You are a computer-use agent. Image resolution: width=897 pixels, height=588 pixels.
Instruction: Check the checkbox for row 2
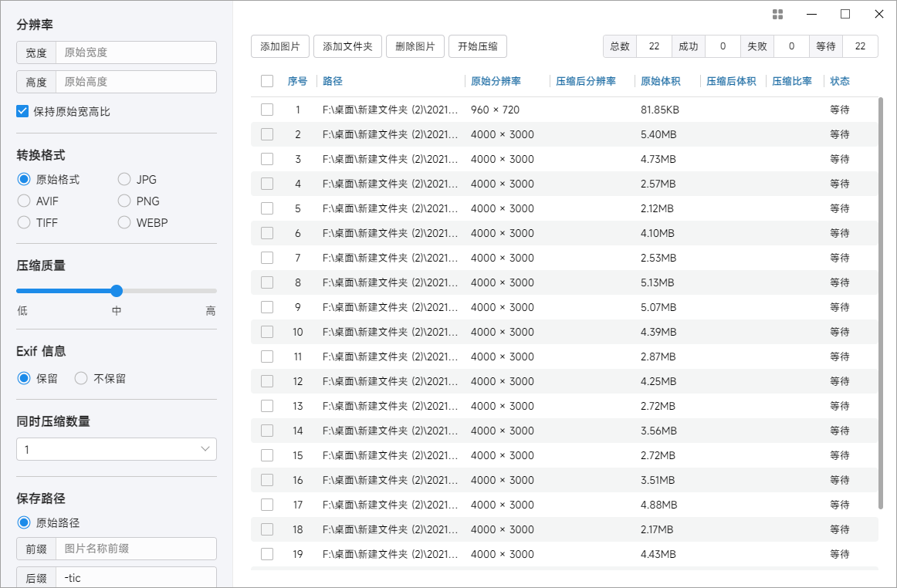267,134
